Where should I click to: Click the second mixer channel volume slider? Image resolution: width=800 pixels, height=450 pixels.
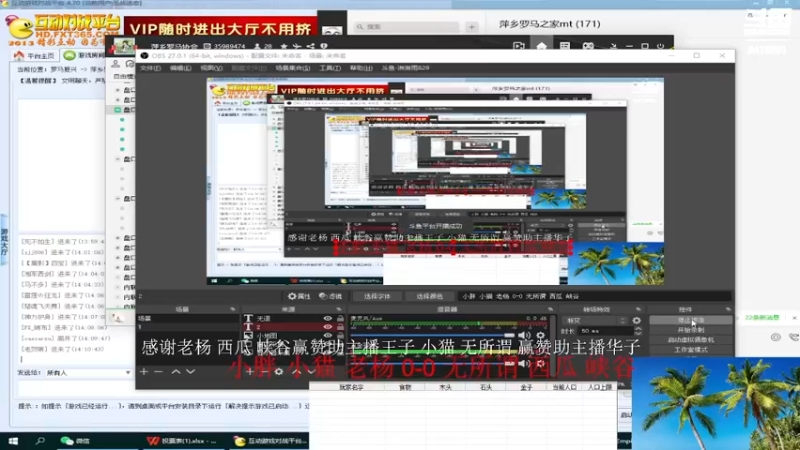pos(434,363)
